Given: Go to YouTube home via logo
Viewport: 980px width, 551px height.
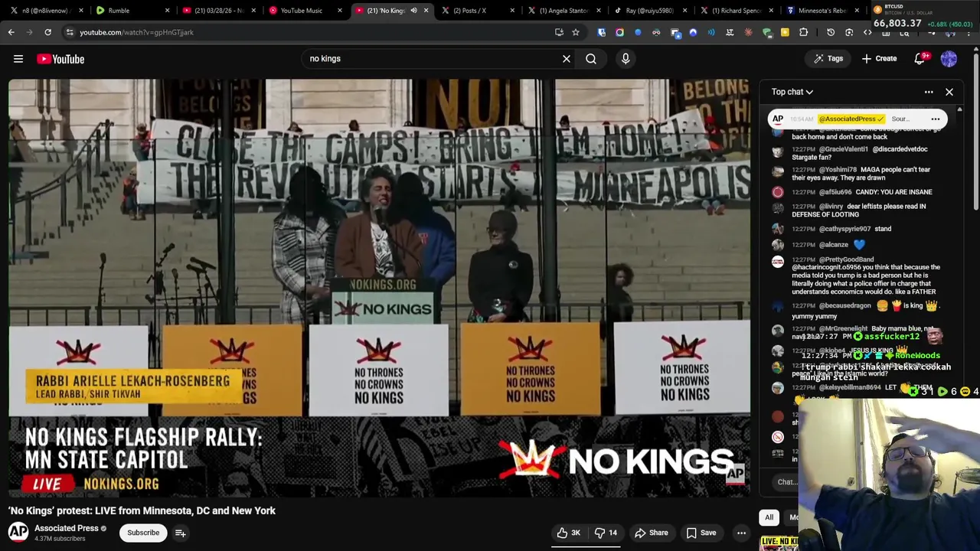Looking at the screenshot, I should 60,59.
